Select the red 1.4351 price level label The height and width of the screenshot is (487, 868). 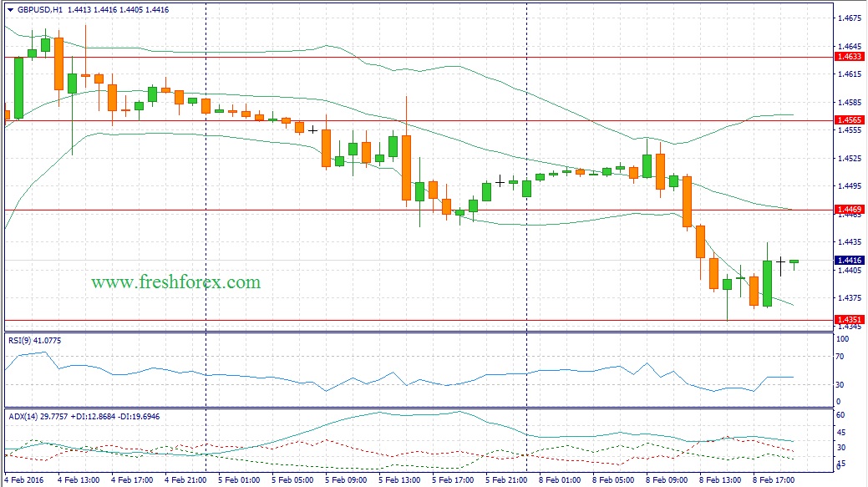(850, 319)
